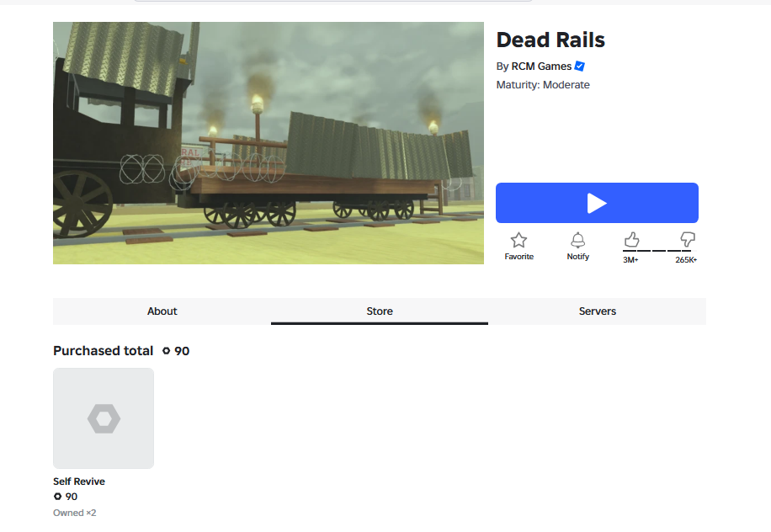Click the Maturity: Moderate label
The height and width of the screenshot is (532, 771).
[x=543, y=84]
